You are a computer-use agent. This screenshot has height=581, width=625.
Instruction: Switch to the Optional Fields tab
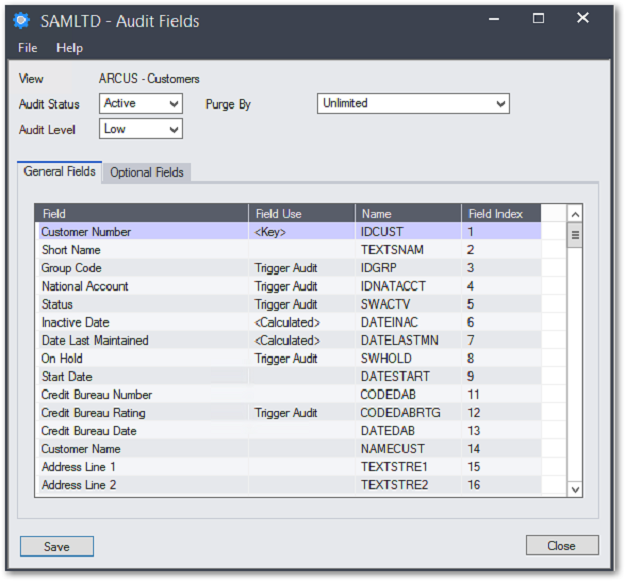147,172
